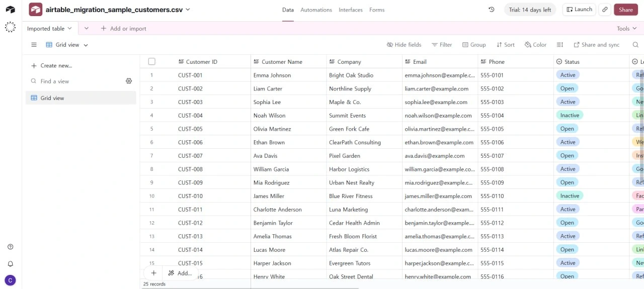Select the Summit Events company cell

pos(364,115)
